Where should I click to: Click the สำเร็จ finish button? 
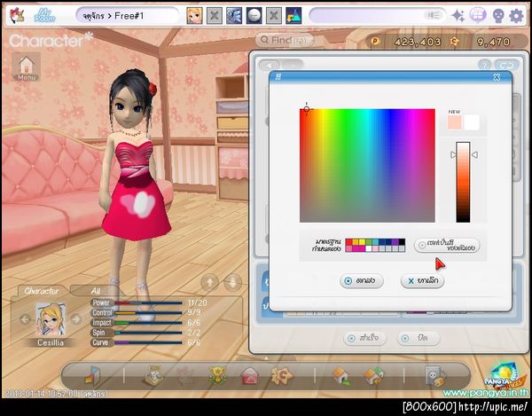click(x=364, y=338)
